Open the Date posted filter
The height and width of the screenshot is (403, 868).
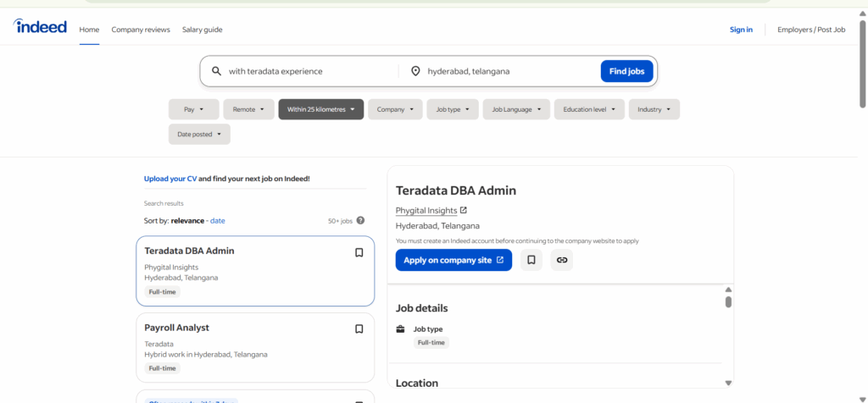(x=199, y=135)
